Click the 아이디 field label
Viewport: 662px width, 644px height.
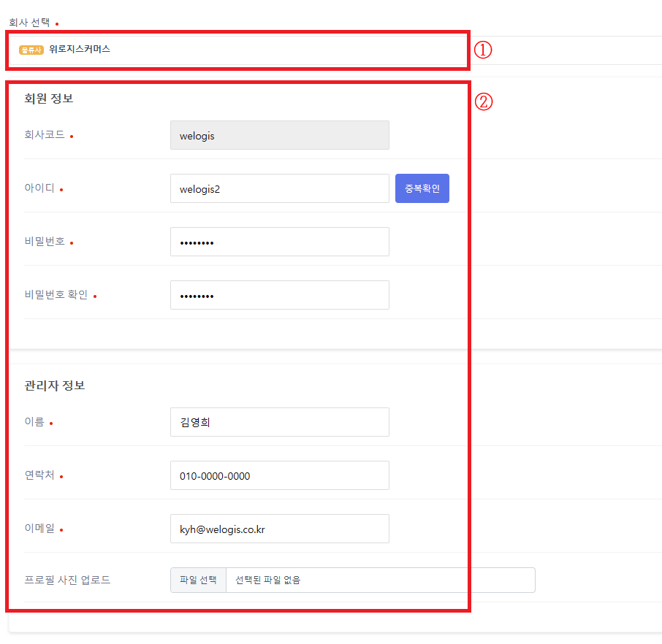point(39,188)
